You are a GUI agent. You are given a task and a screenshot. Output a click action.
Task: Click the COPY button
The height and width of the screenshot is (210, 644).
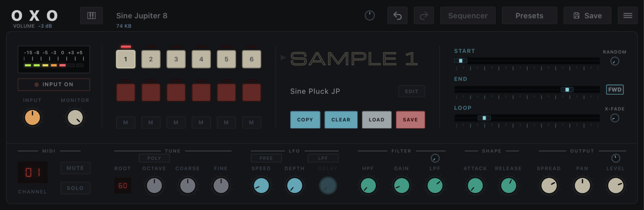point(305,120)
